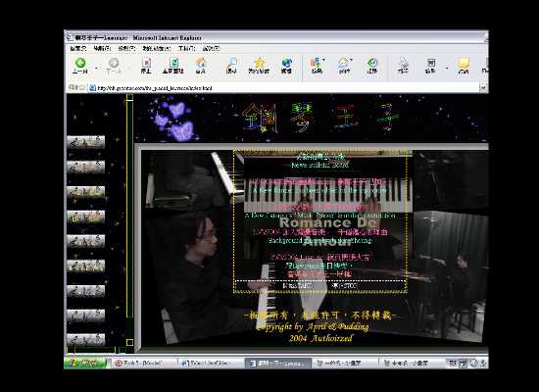The image size is (539, 392).
Task: Open Favorites using the star icon
Action: (x=259, y=66)
